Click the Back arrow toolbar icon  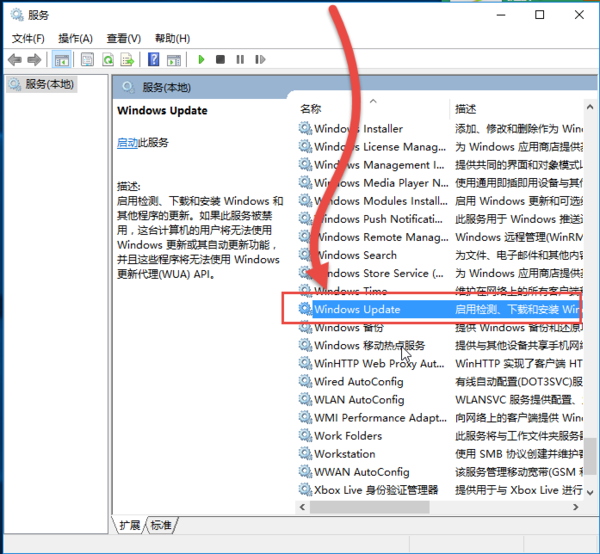[15, 60]
